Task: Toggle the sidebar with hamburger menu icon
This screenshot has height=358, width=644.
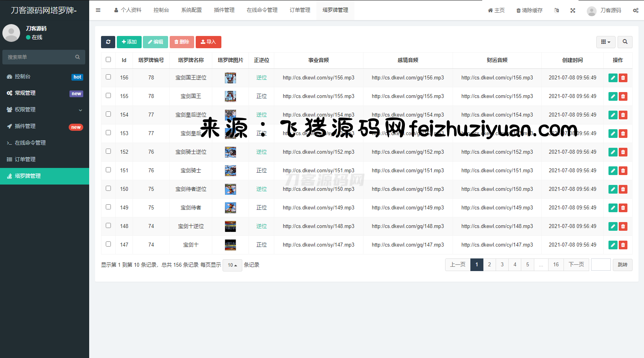Action: [x=98, y=10]
